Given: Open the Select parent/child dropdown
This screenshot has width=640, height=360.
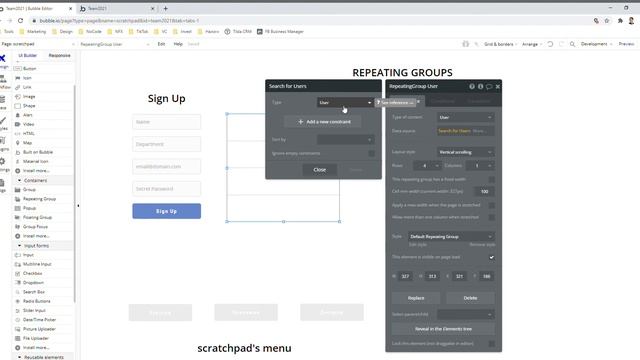Looking at the screenshot, I should click(465, 314).
